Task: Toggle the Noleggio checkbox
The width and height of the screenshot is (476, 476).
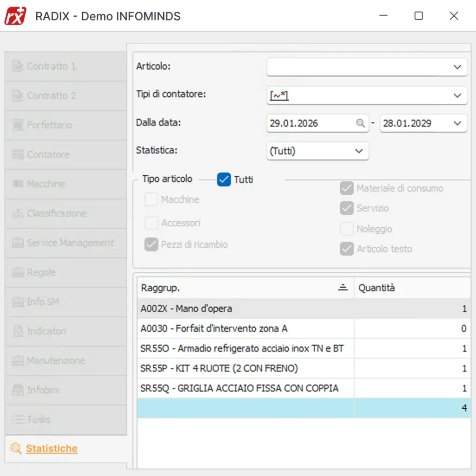Action: (x=347, y=229)
